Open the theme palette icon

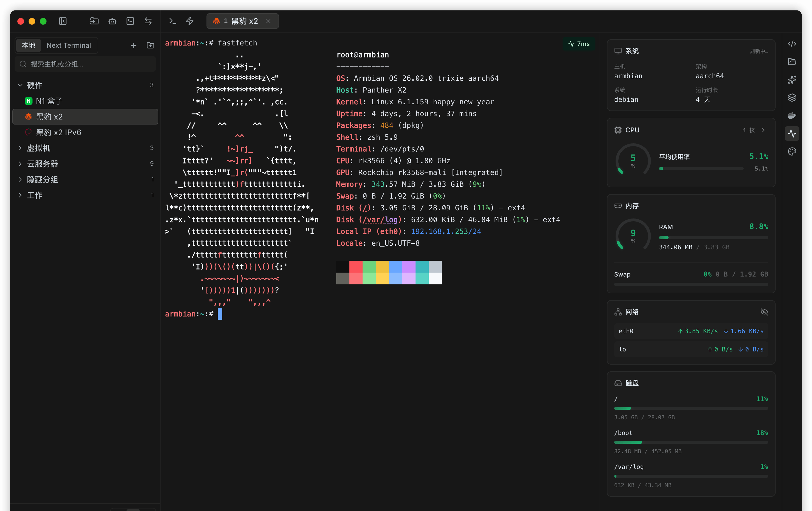click(x=792, y=151)
